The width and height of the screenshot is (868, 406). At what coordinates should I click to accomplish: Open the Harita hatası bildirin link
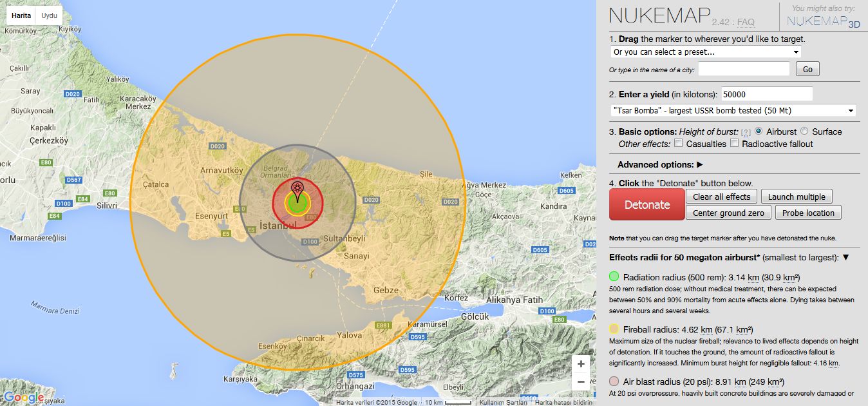(x=563, y=402)
